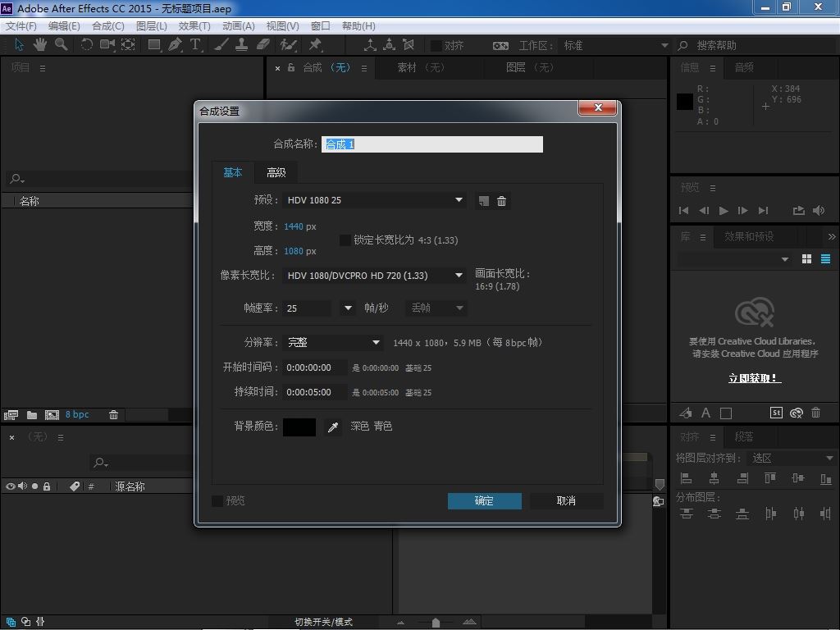Select the Rotation tool
This screenshot has width=840, height=630.
86,44
